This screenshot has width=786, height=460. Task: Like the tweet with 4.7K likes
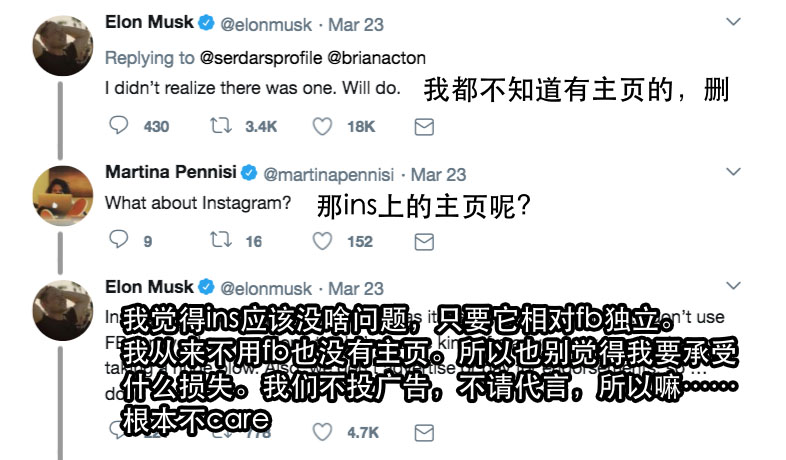[x=322, y=432]
